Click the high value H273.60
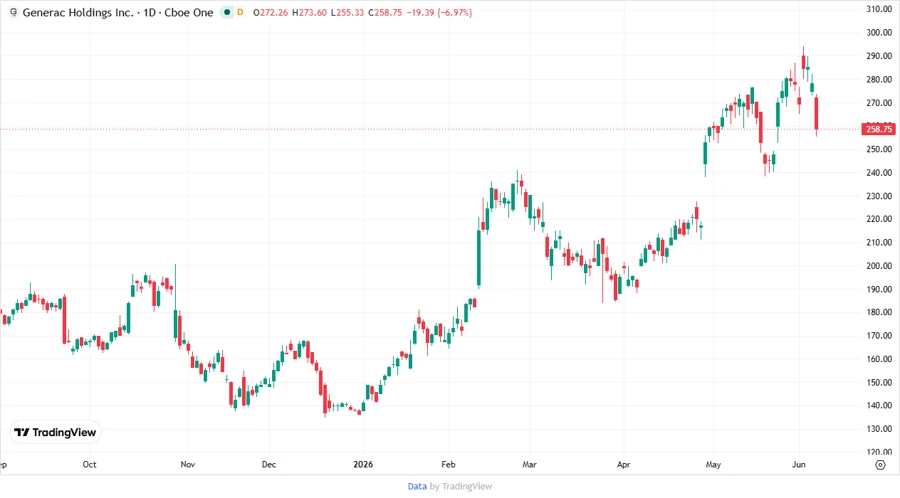The width and height of the screenshot is (900, 498). [x=310, y=13]
